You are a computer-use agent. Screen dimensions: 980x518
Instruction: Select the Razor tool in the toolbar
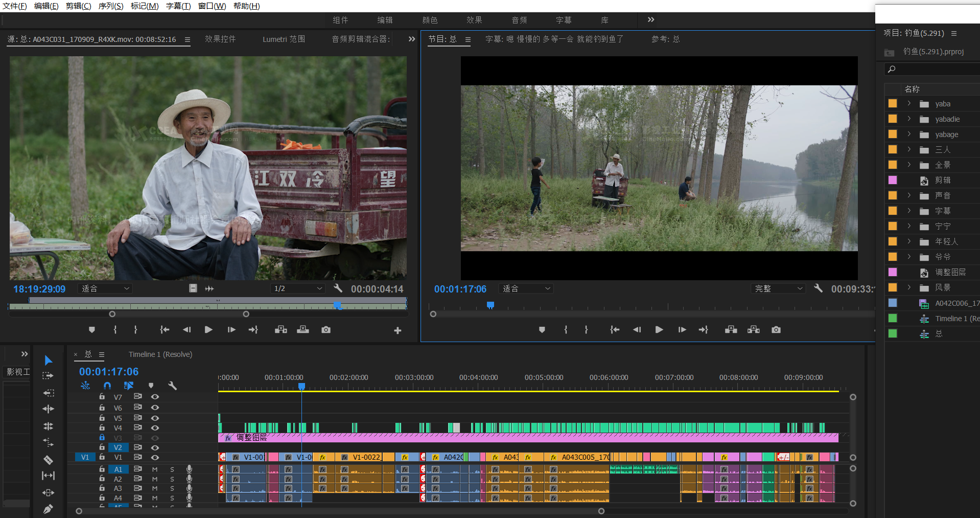point(48,459)
